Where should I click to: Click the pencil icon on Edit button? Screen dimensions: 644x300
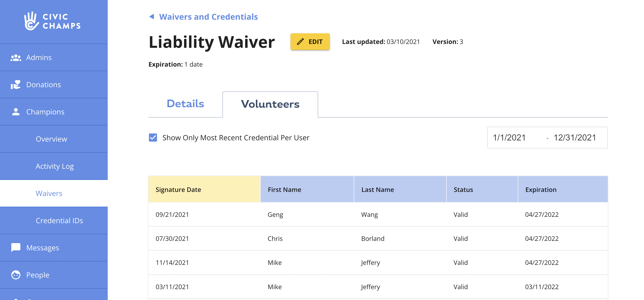[x=300, y=41]
